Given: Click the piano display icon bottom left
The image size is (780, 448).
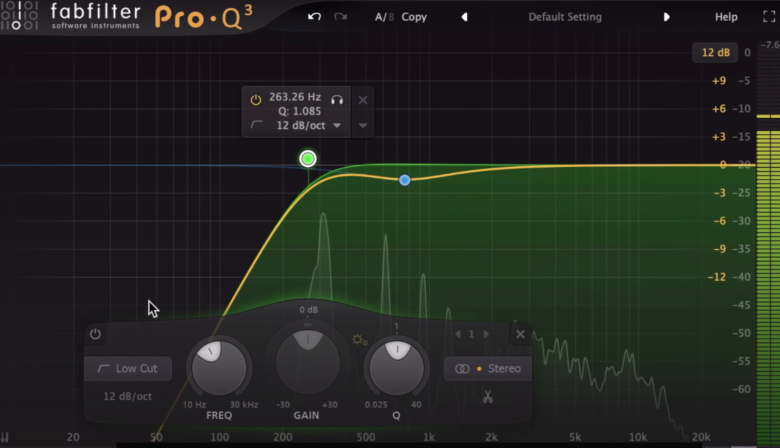Looking at the screenshot, I should 4,437.
